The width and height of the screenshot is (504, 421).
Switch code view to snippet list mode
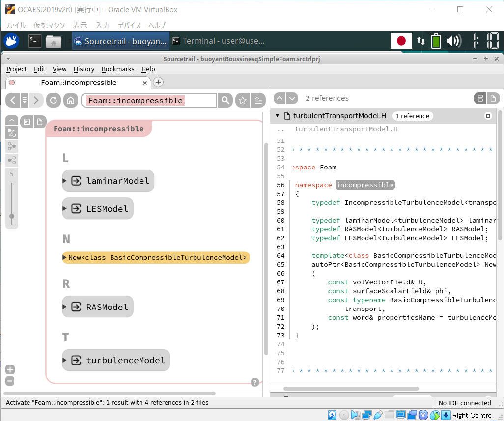(x=480, y=98)
